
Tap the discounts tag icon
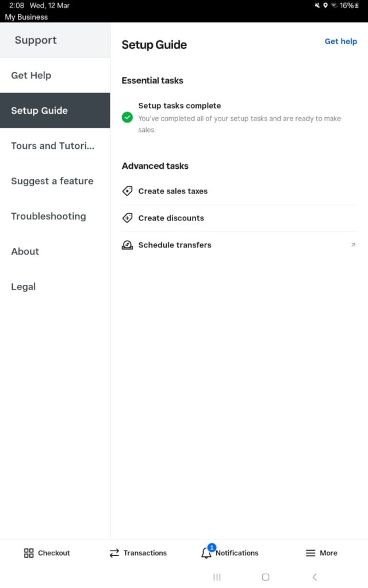point(128,218)
